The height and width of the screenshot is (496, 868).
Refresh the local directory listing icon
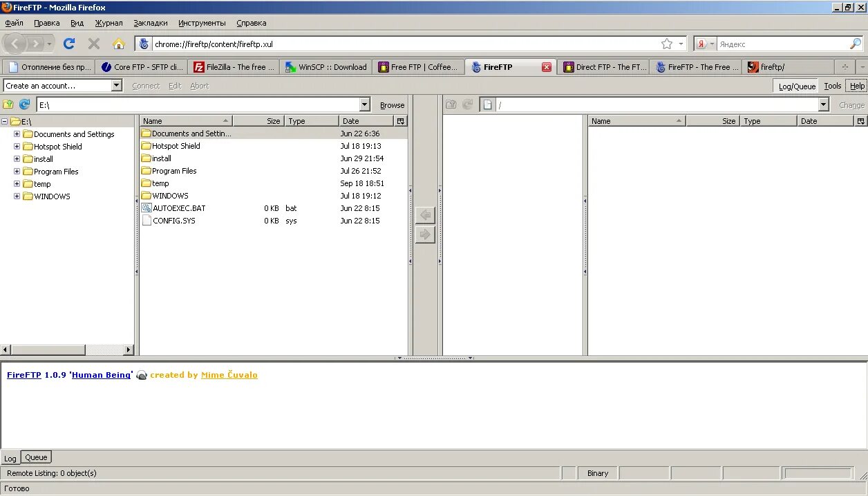tap(23, 104)
